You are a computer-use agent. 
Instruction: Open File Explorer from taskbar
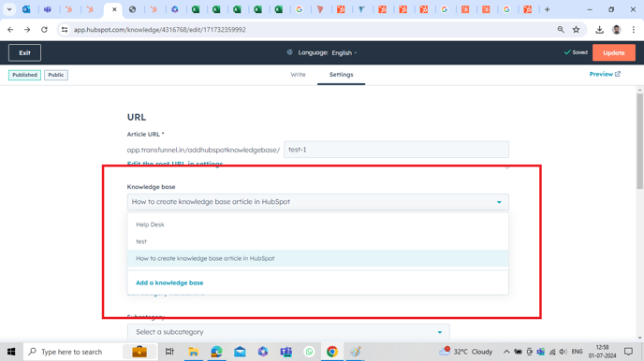193,352
